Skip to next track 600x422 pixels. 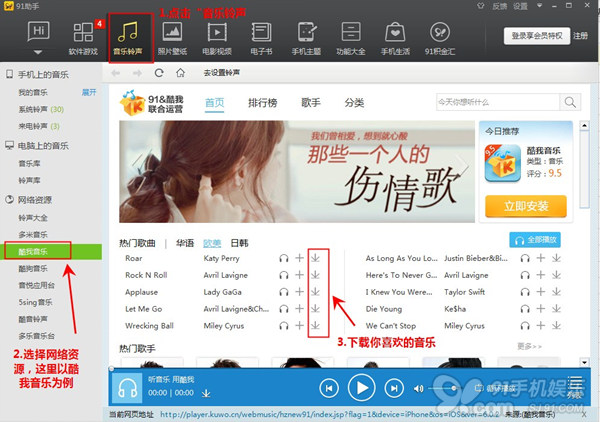[394, 388]
